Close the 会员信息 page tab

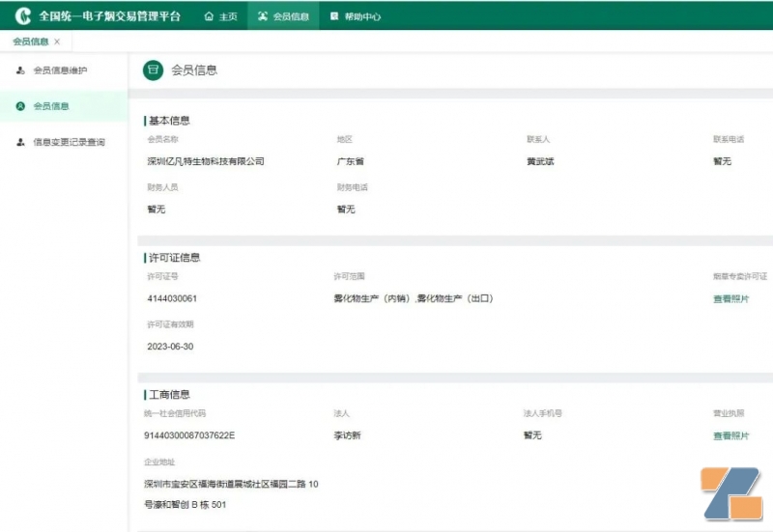coord(57,42)
